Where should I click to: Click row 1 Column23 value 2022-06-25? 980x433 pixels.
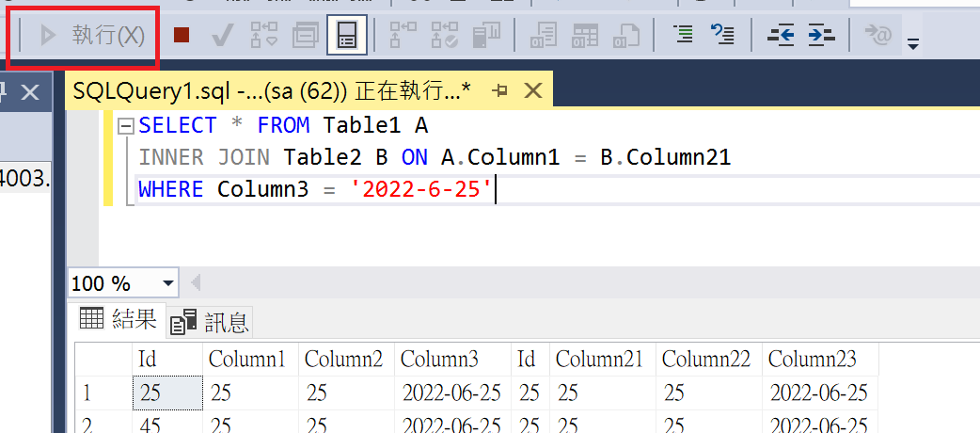[819, 393]
